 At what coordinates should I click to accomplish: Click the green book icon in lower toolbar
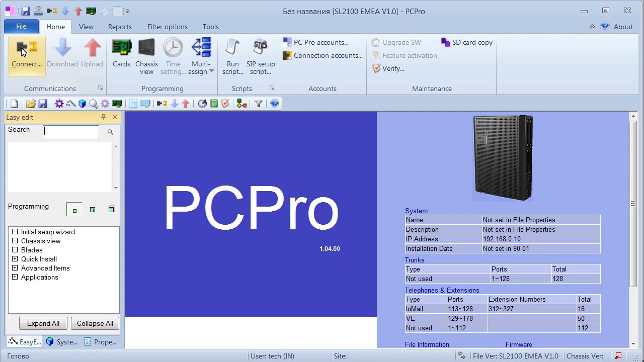coord(214,104)
